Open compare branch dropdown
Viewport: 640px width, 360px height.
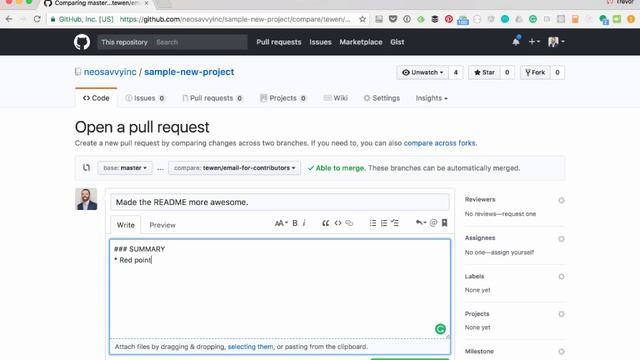point(235,168)
